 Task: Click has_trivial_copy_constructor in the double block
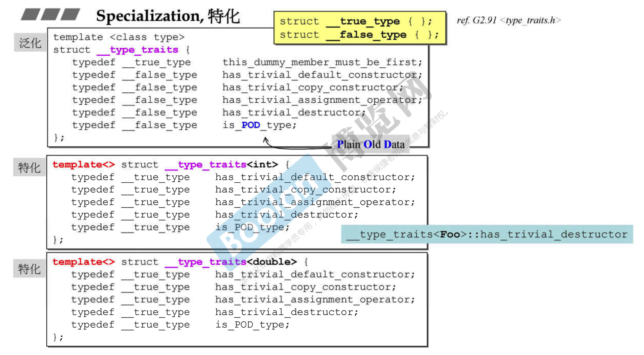[305, 287]
